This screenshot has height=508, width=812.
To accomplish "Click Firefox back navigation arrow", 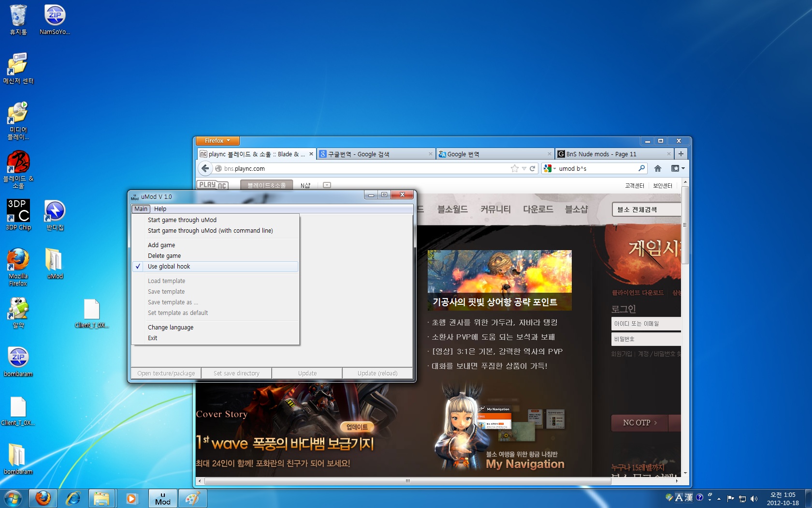I will 205,168.
